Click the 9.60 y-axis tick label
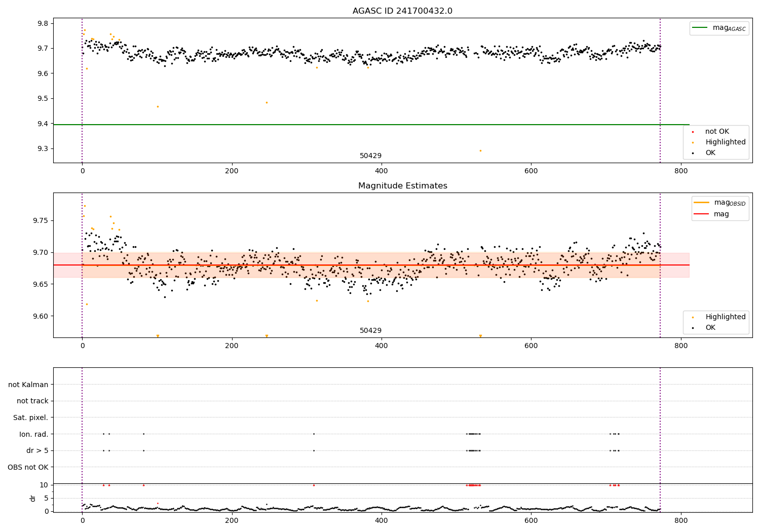 click(41, 317)
